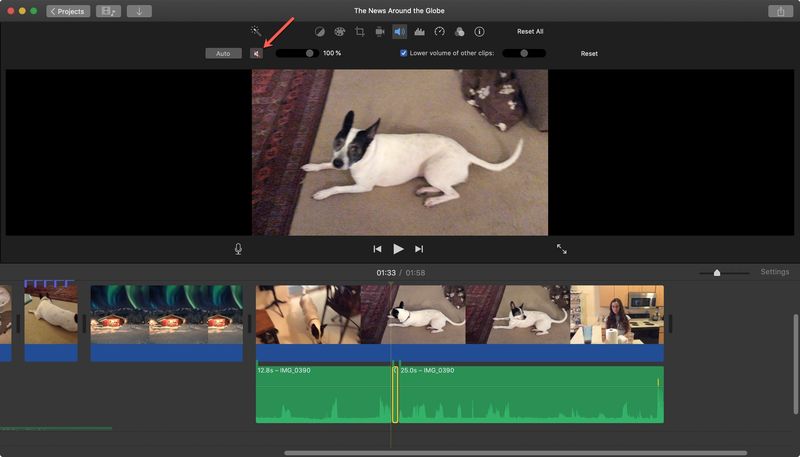Click Reset All adjustments
Viewport: 800px width, 457px height.
pos(530,32)
